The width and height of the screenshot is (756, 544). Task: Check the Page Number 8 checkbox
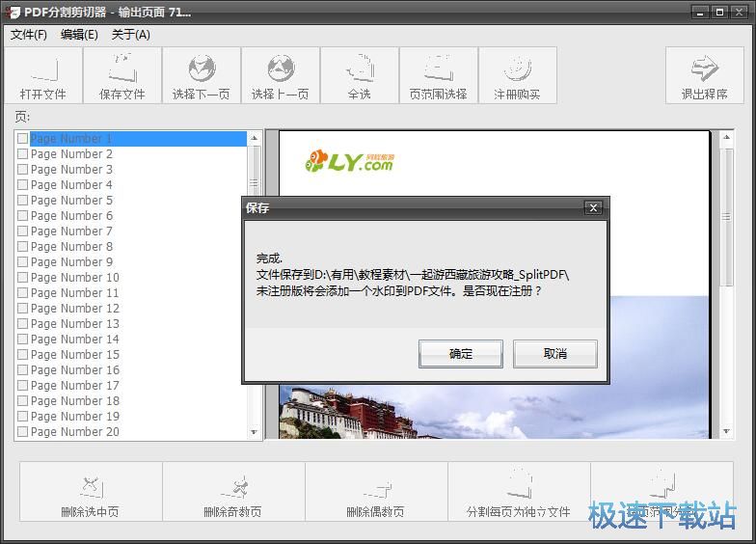tap(23, 247)
